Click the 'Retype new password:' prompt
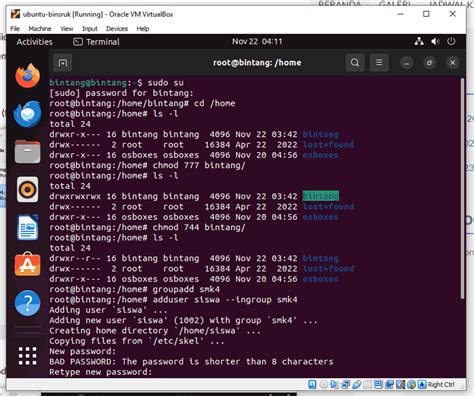 click(100, 372)
